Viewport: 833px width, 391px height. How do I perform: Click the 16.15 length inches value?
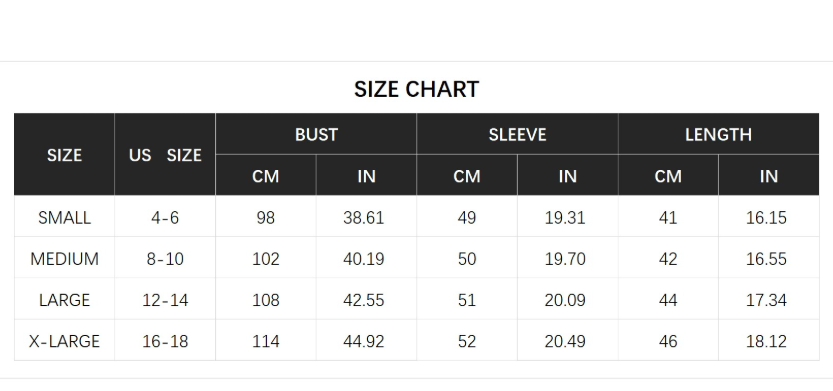pos(766,217)
